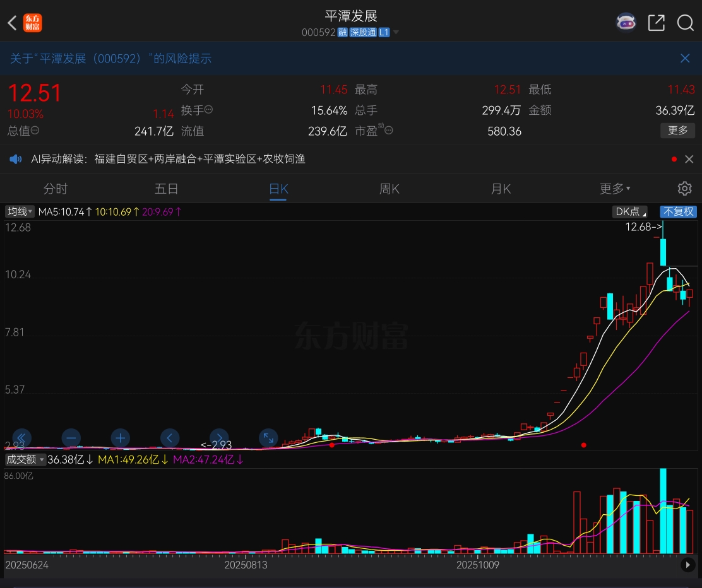The image size is (702, 588).
Task: Tap the 15.64% turnover value
Action: tap(329, 110)
